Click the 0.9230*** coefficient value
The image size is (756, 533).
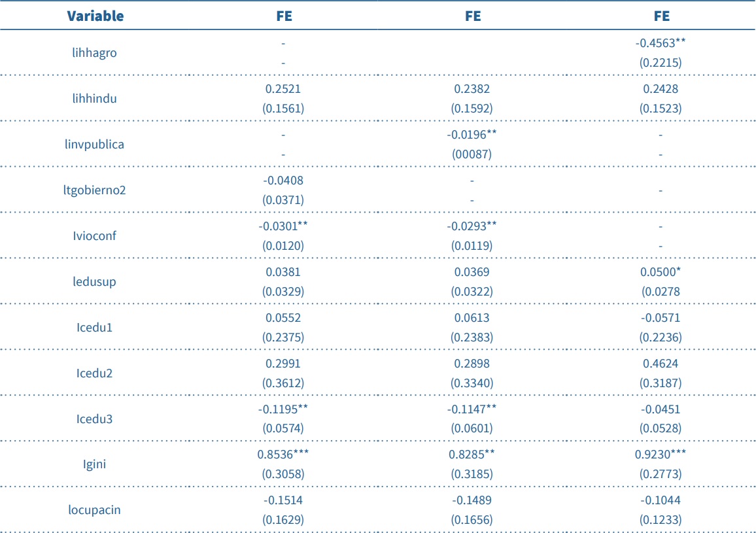pos(661,455)
